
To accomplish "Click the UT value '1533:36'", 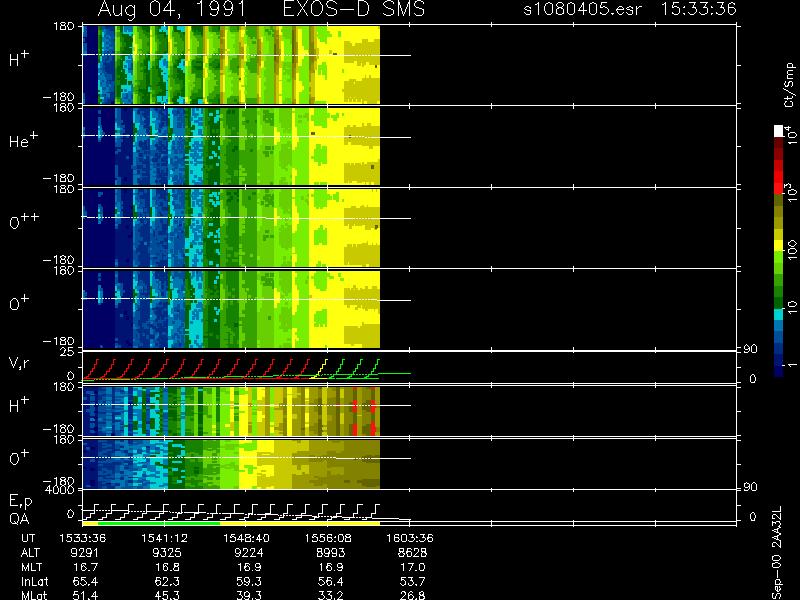I will (x=83, y=538).
